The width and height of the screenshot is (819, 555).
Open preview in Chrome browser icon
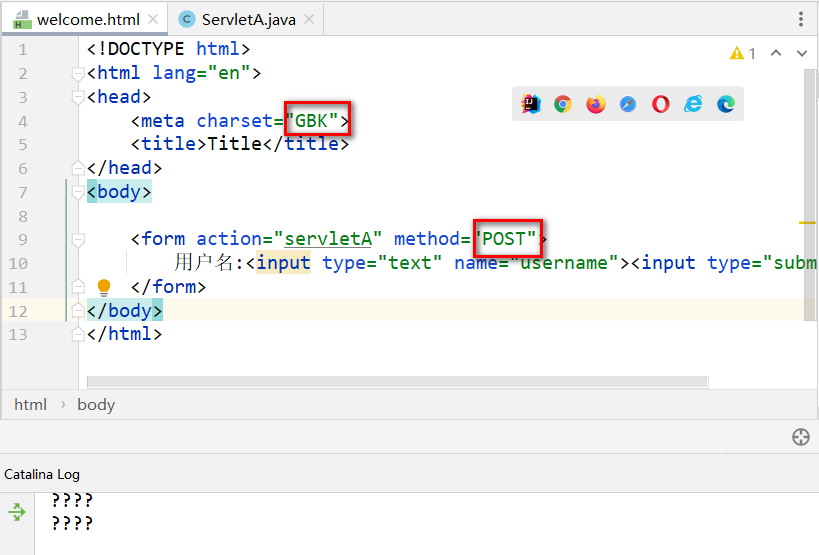click(x=563, y=104)
